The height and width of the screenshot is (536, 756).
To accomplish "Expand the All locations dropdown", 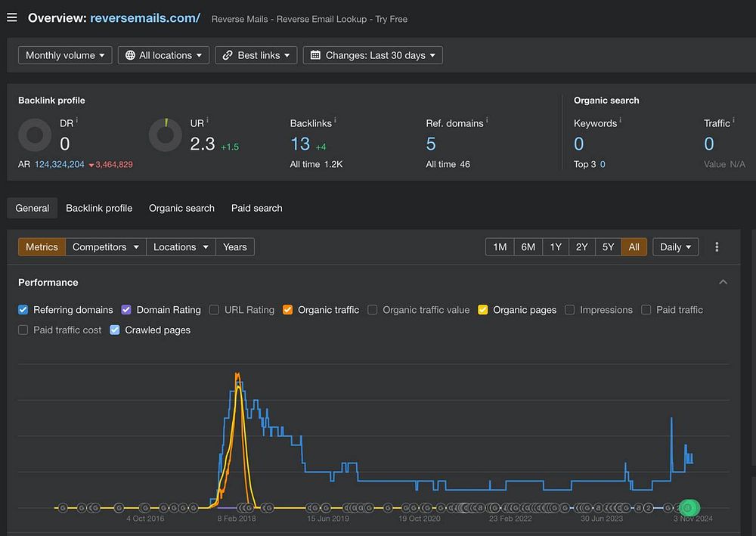I will click(164, 55).
